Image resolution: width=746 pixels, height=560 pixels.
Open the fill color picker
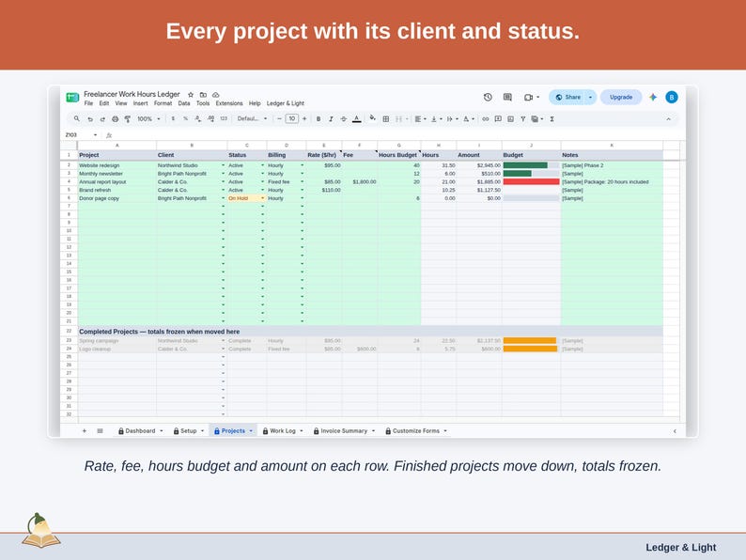[372, 118]
